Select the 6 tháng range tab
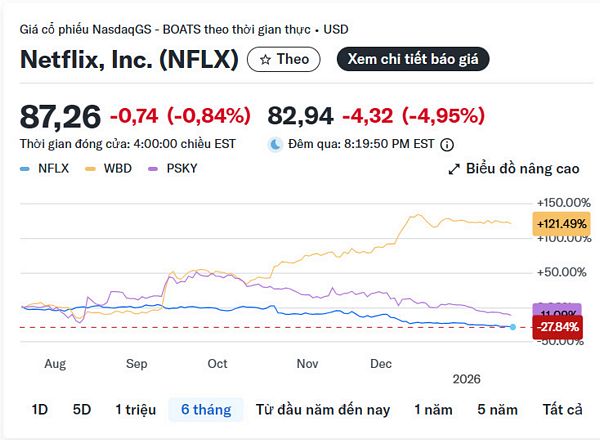600x440 pixels. click(x=206, y=409)
